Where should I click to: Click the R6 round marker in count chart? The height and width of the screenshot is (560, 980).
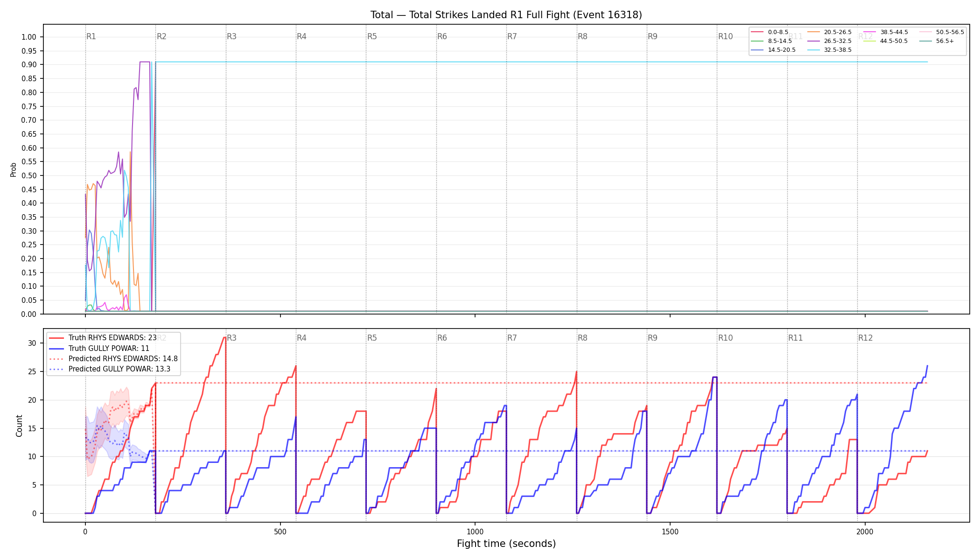click(x=442, y=338)
